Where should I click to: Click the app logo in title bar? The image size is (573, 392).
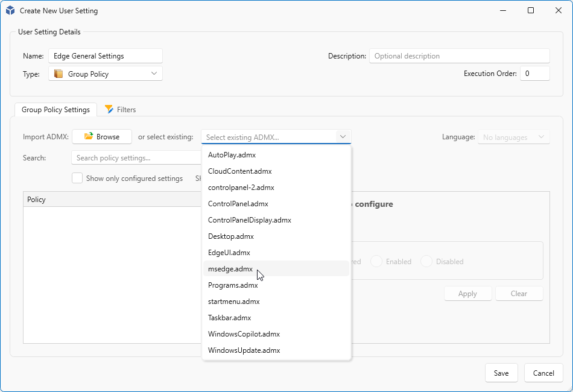coord(10,10)
